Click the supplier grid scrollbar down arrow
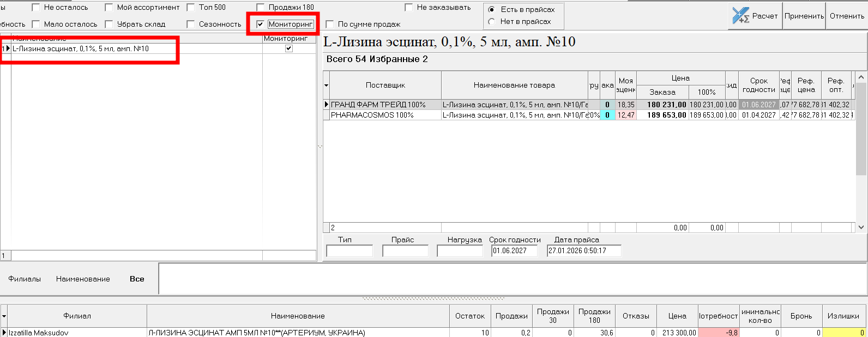 coord(861,227)
